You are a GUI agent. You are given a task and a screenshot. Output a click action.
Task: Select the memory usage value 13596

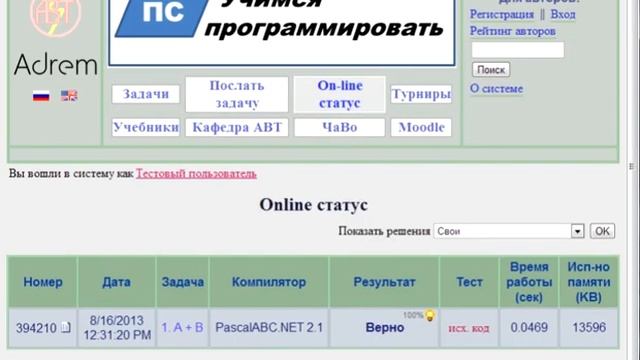[x=589, y=327]
